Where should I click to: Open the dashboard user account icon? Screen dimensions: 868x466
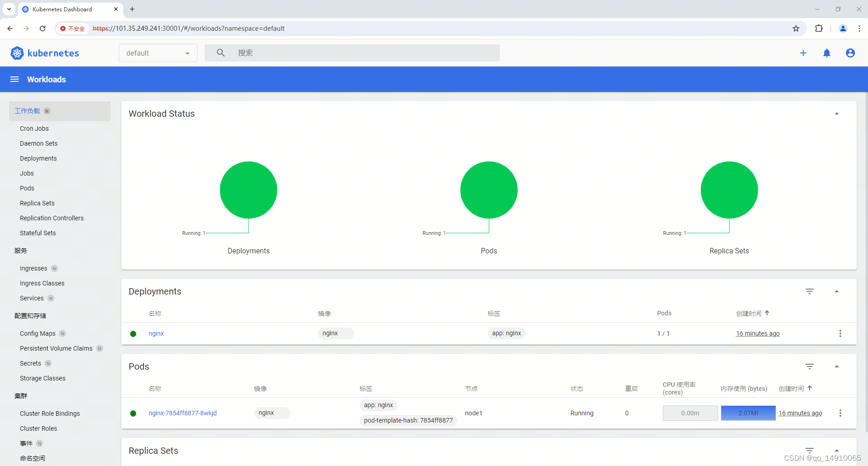click(850, 53)
